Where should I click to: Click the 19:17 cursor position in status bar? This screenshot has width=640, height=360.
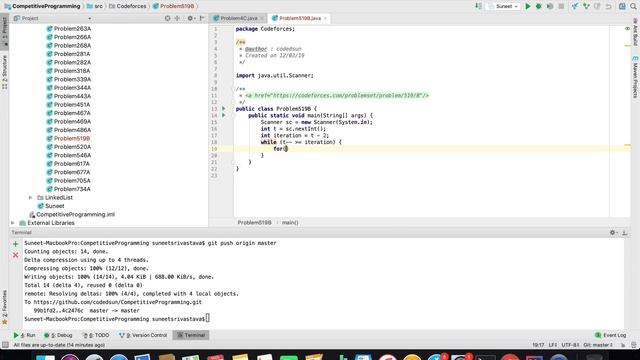(538, 345)
